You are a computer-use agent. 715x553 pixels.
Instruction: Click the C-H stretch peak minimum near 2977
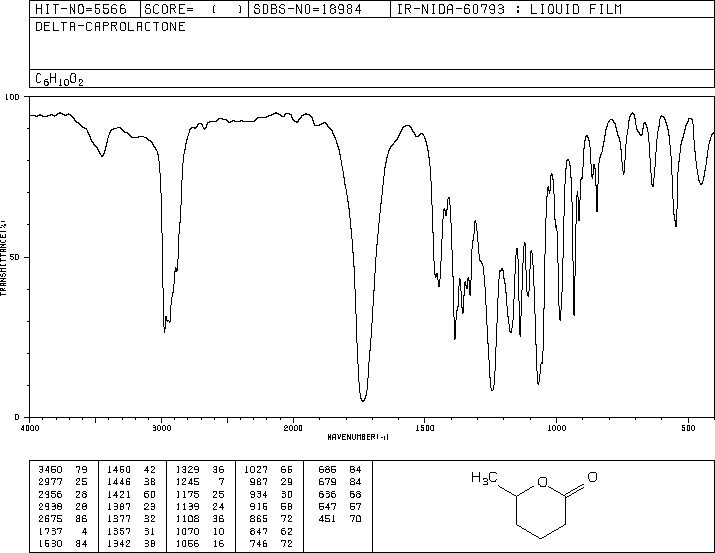tap(164, 330)
